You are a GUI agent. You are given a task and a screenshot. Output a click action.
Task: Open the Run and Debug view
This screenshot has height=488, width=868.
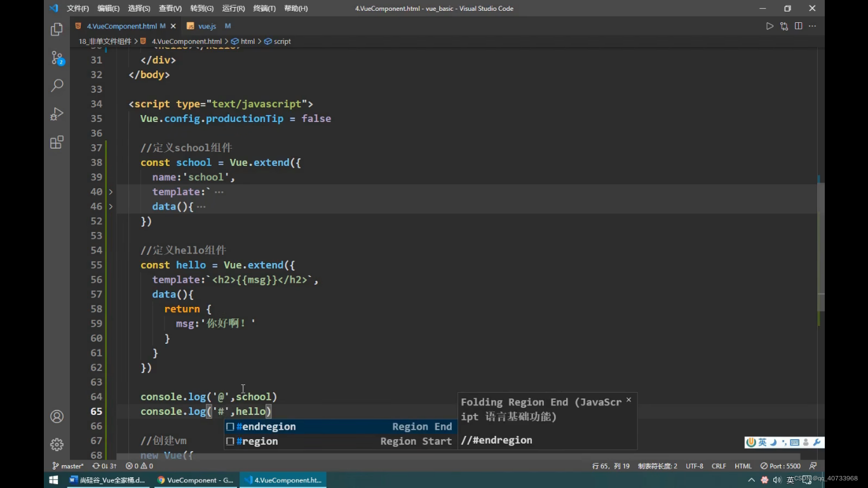pyautogui.click(x=57, y=114)
